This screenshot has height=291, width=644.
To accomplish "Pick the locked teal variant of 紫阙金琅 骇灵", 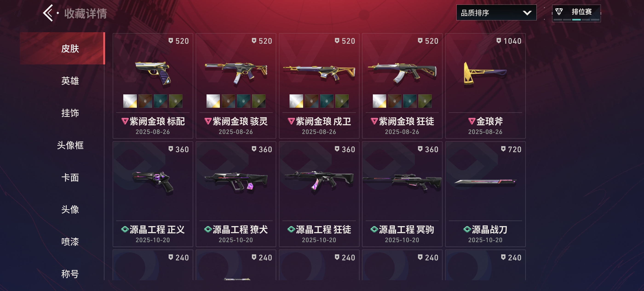I will [x=244, y=101].
